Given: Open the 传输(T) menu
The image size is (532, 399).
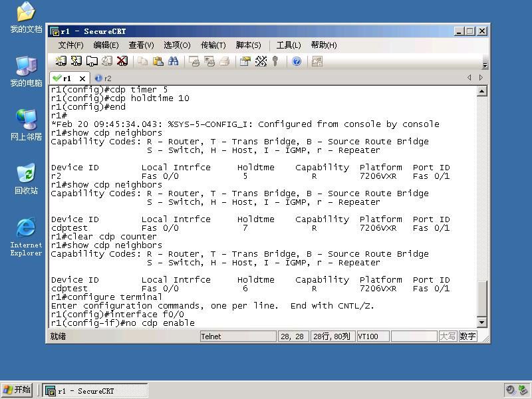Looking at the screenshot, I should (x=213, y=45).
